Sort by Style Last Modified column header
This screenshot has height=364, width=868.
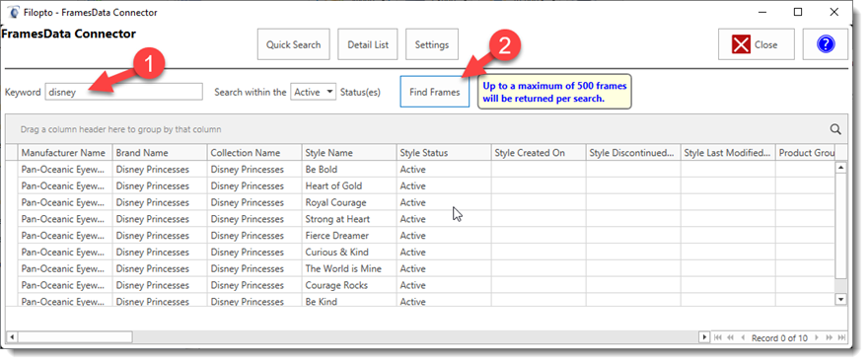(728, 153)
